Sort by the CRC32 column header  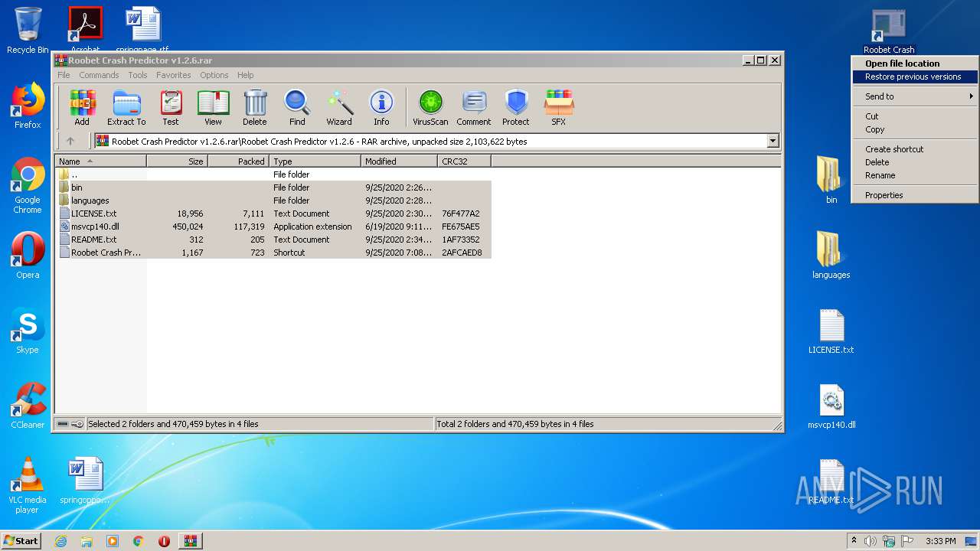click(x=464, y=161)
